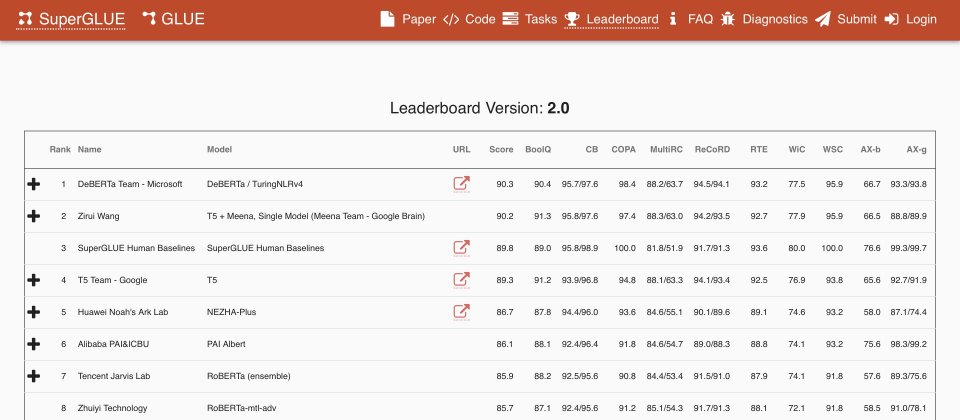Screen dimensions: 960x420
Task: Click the URL column header
Action: click(x=462, y=149)
